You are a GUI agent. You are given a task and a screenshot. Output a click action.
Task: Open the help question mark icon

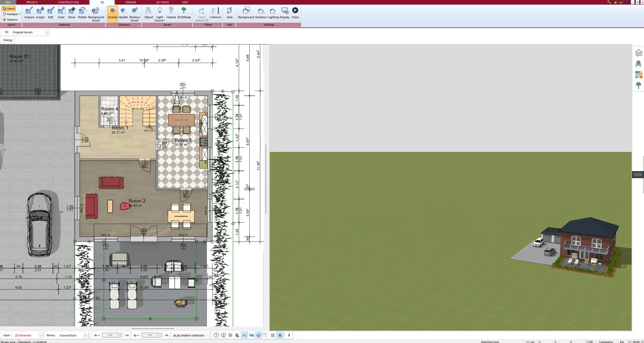627,2
